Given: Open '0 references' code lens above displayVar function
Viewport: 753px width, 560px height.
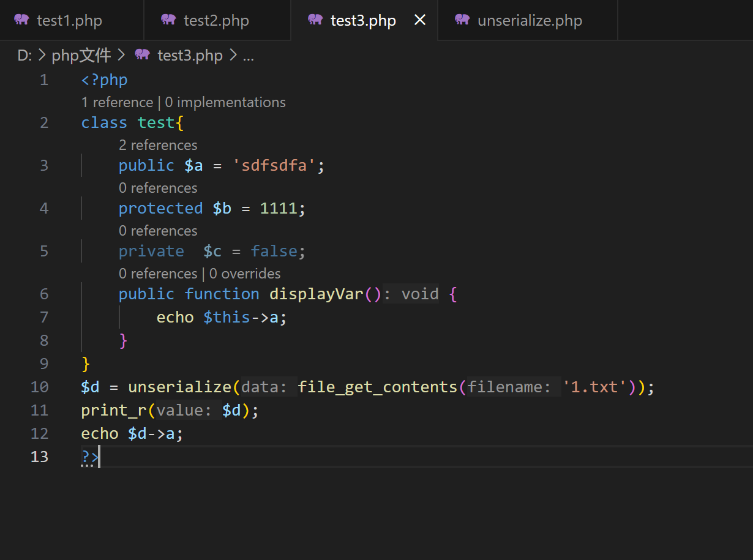Looking at the screenshot, I should coord(158,274).
